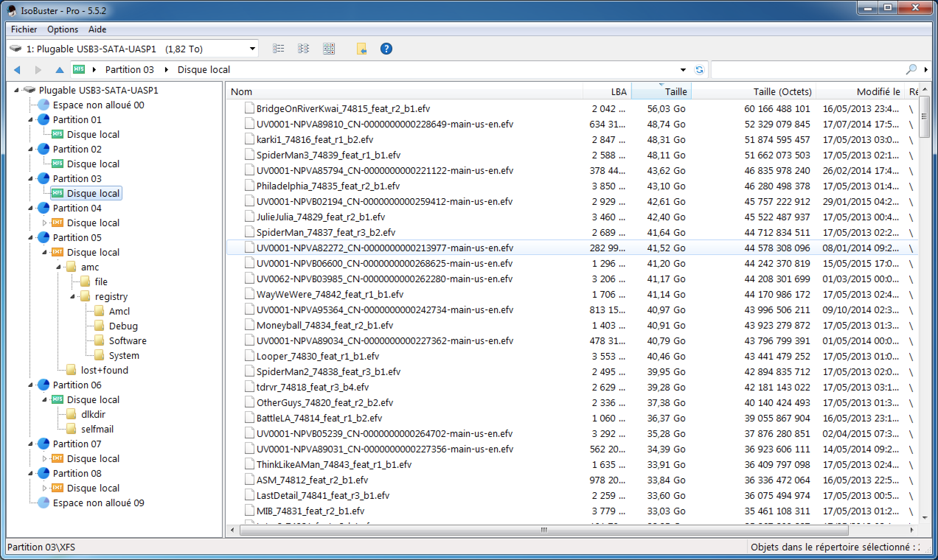Image resolution: width=938 pixels, height=560 pixels.
Task: Switch to list view icon in toolbar
Action: 278,49
